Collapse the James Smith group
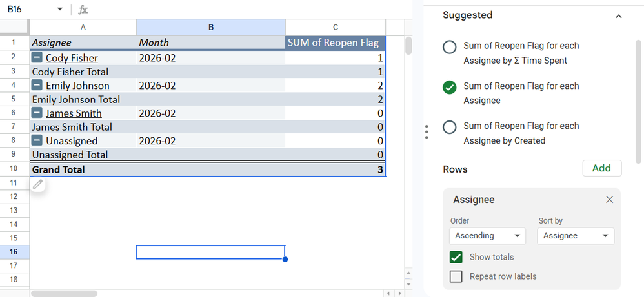The image size is (644, 297). (x=37, y=113)
